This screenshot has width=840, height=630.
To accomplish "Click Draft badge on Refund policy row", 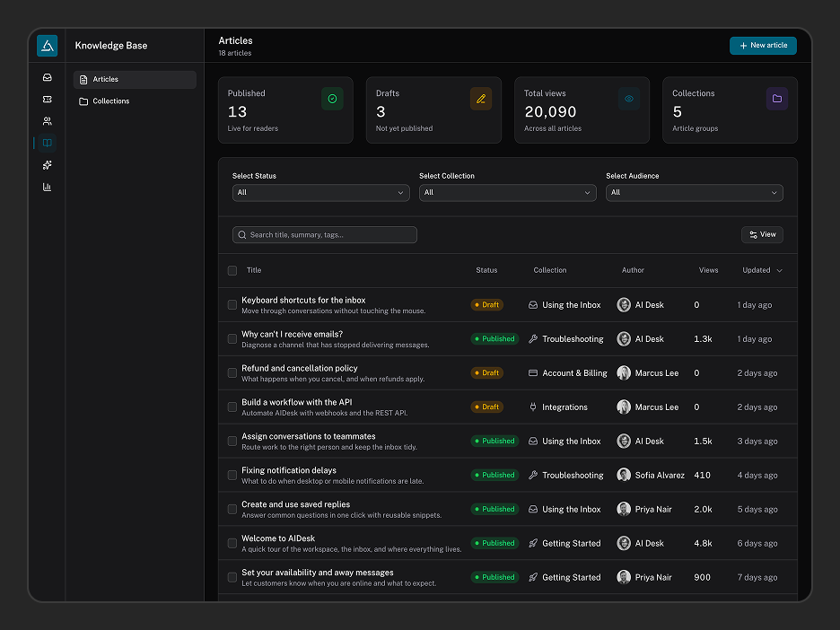I will [x=486, y=372].
